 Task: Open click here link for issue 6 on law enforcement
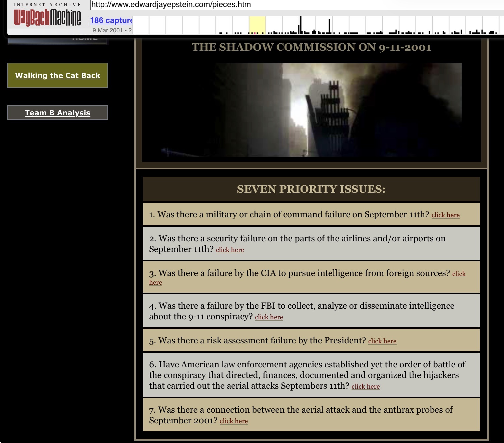[x=366, y=386]
